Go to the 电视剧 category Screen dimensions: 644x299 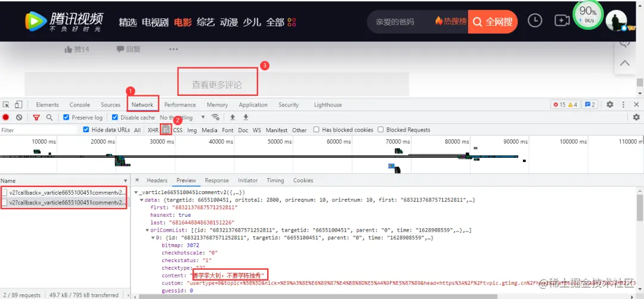tap(155, 22)
